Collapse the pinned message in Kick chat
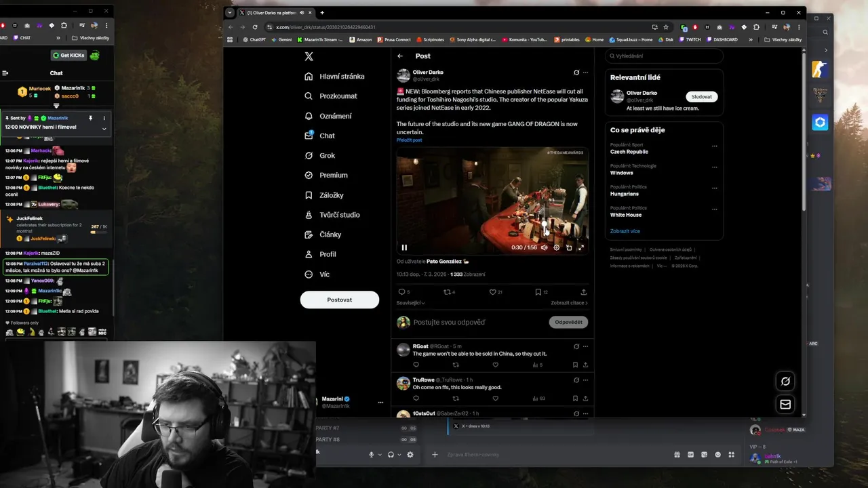Screen dimensions: 868x488 coord(104,129)
